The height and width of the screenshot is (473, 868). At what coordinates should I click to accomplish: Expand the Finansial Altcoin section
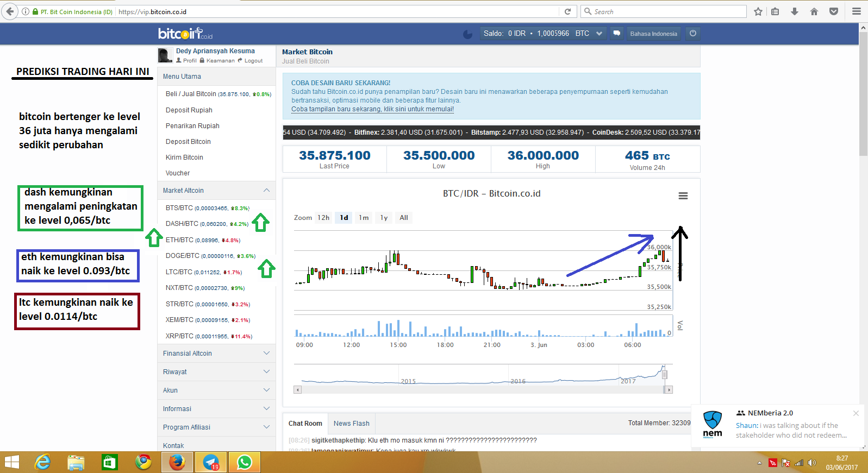(216, 354)
